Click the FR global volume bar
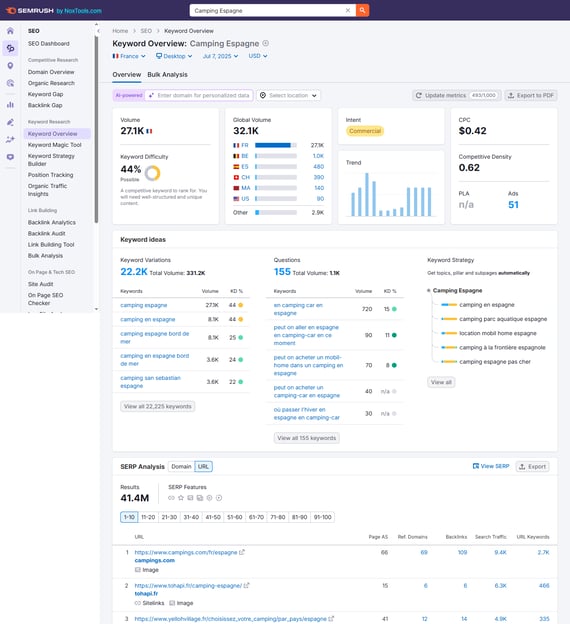 [x=276, y=145]
